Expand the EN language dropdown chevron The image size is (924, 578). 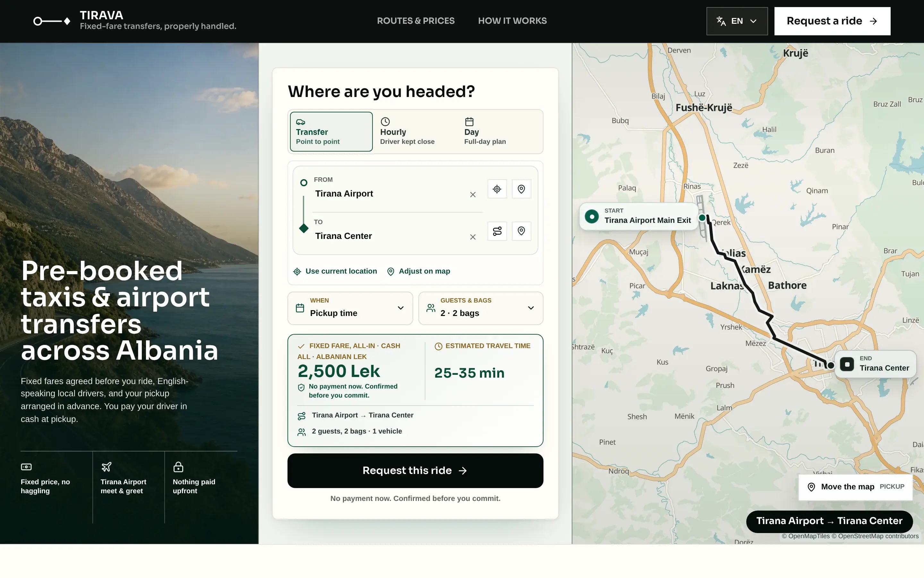pyautogui.click(x=753, y=21)
